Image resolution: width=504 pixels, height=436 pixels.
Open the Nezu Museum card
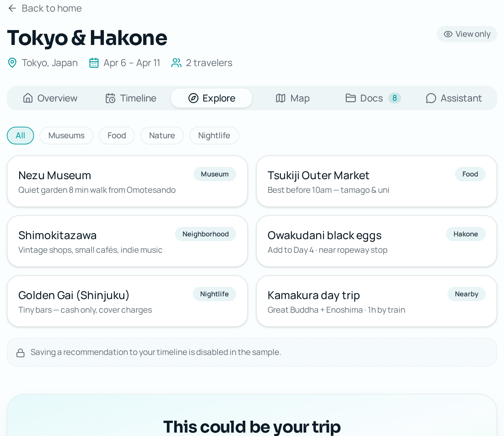coord(127,181)
